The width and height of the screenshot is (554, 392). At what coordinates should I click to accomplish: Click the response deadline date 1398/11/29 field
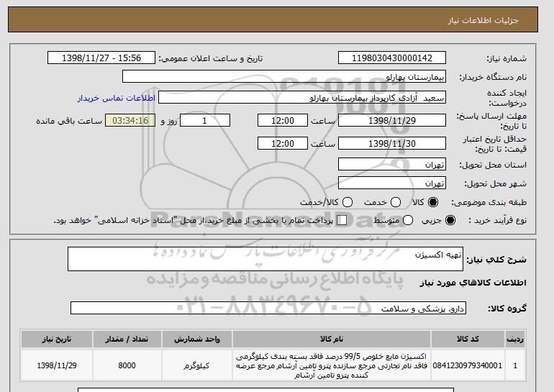point(392,120)
